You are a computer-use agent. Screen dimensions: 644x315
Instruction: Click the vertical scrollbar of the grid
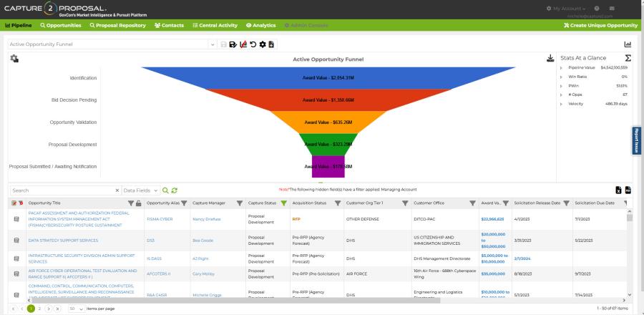(x=630, y=218)
